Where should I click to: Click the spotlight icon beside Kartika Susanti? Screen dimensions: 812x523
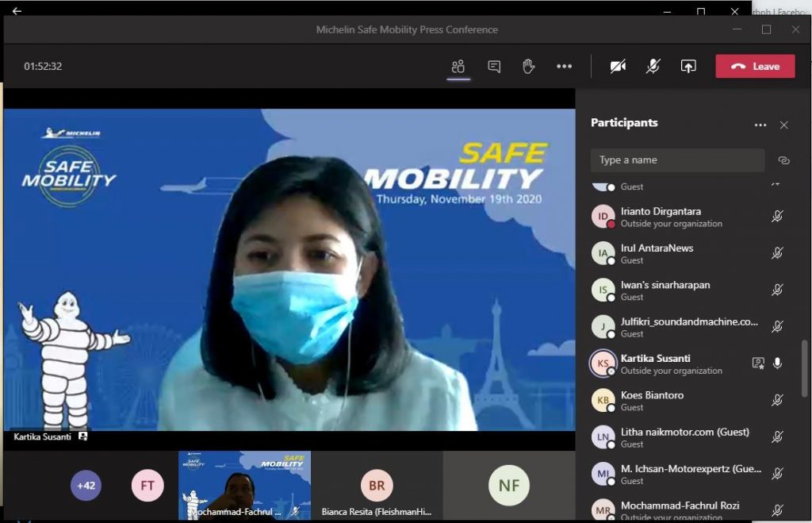coord(758,363)
